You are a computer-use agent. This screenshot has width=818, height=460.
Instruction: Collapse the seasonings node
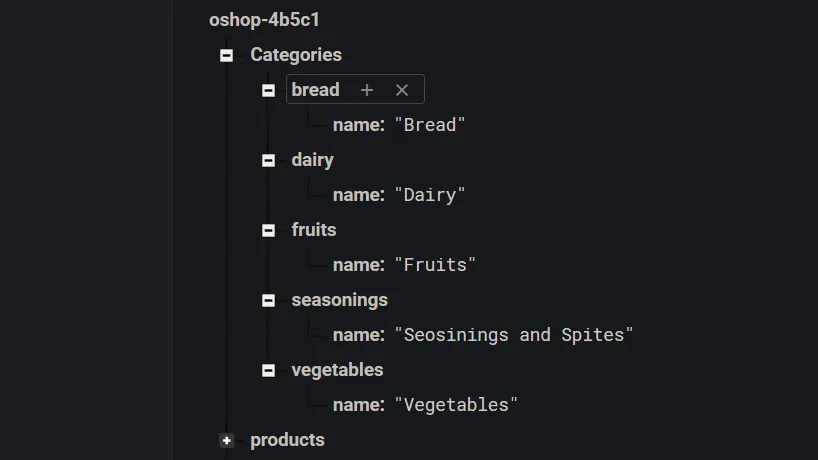268,300
